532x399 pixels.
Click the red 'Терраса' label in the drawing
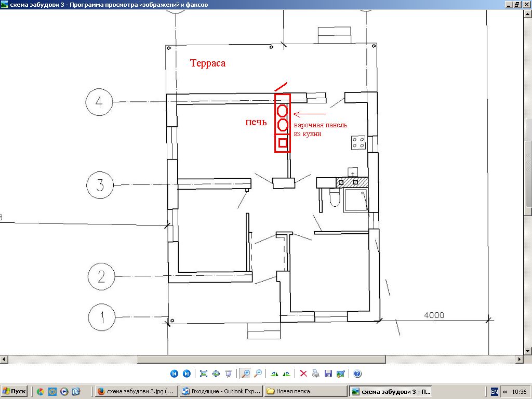(208, 63)
